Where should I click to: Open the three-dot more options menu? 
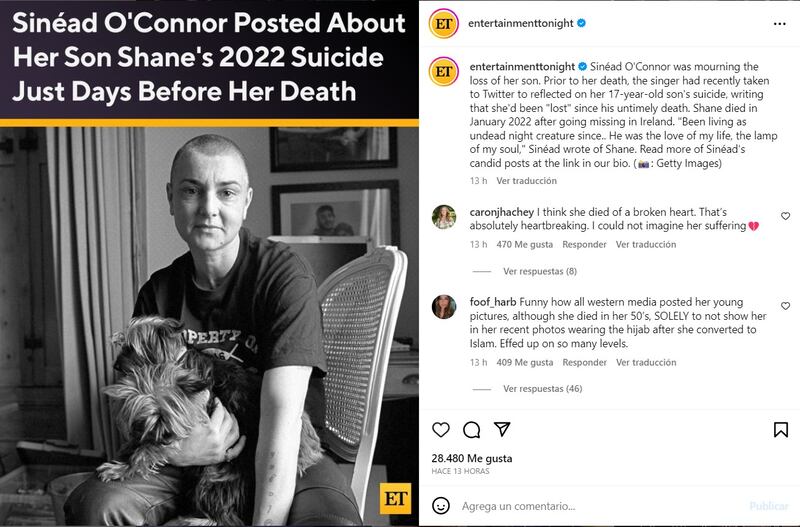(x=779, y=24)
